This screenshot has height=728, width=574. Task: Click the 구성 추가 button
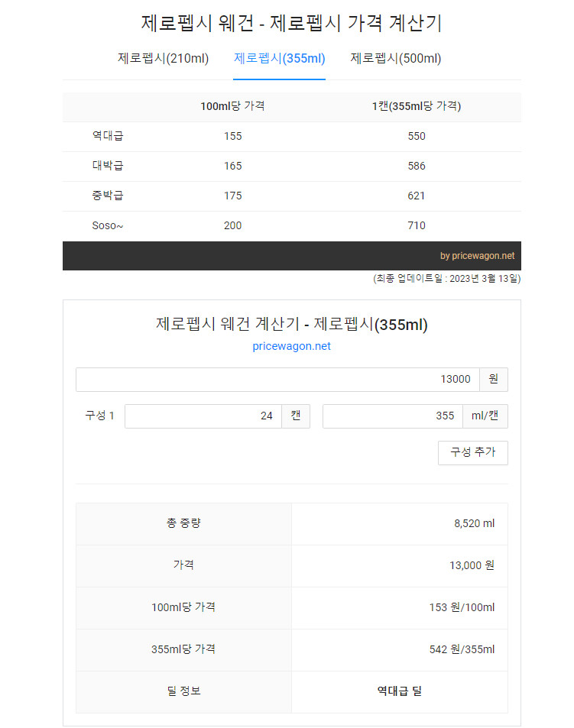472,452
